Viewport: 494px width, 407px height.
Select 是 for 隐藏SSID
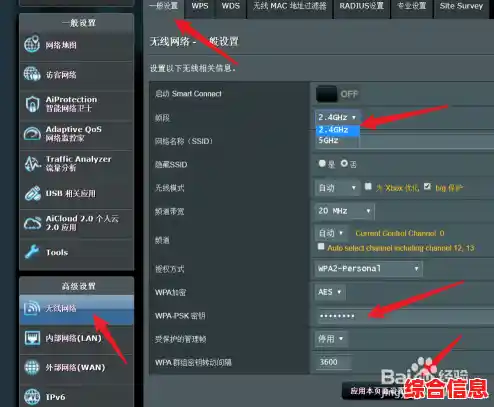(322, 163)
